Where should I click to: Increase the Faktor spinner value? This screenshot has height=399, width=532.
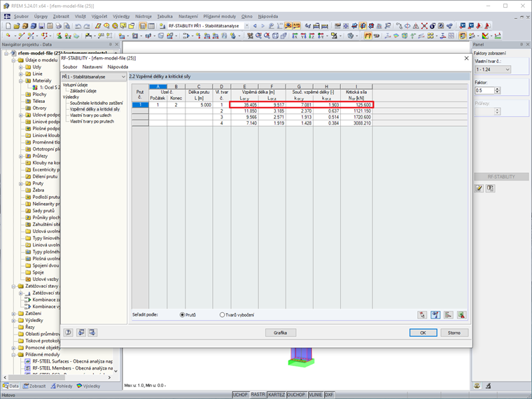pyautogui.click(x=498, y=89)
